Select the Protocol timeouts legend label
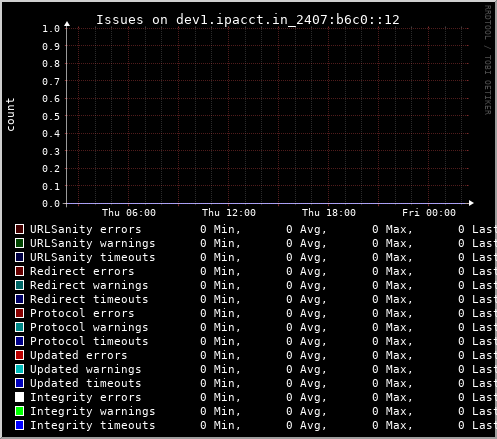 (x=89, y=341)
